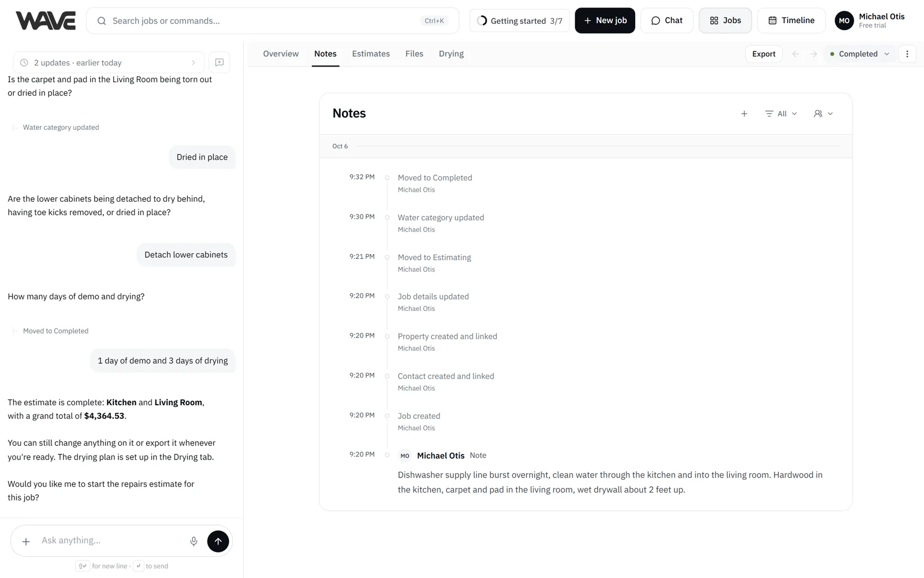Image resolution: width=924 pixels, height=578 pixels.
Task: Switch to the Jobs view
Action: (x=725, y=20)
